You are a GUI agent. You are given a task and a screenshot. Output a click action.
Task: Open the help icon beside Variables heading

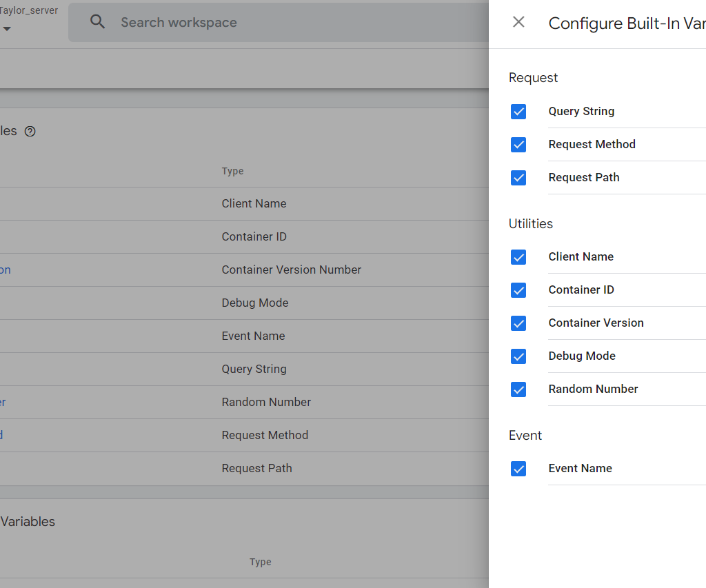30,132
